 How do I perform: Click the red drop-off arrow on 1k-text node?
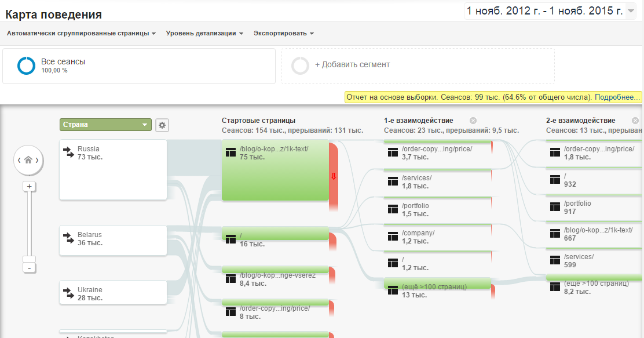pos(333,176)
